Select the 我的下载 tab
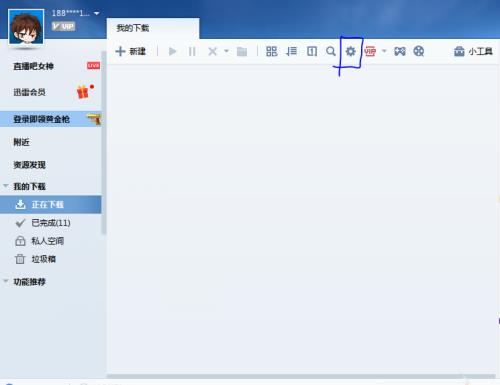 153,28
